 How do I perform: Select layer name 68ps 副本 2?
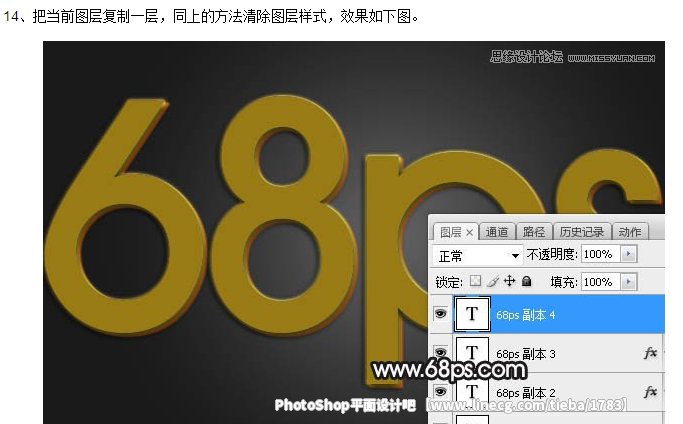pyautogui.click(x=525, y=393)
